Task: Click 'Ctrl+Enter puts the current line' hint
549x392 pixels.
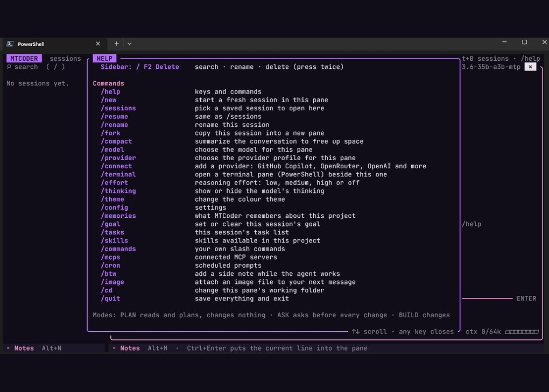Action: tap(277, 348)
